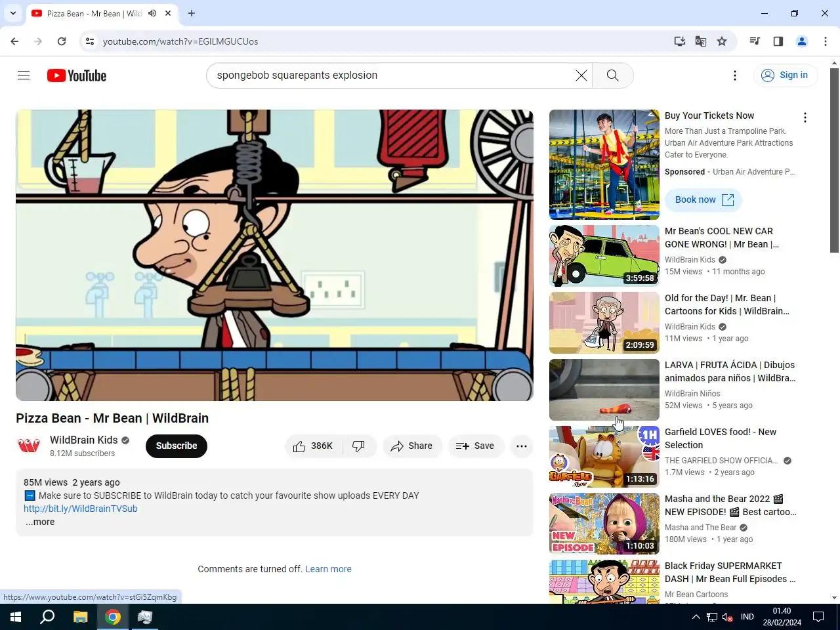Open WildBrain Kids channel avatar
The width and height of the screenshot is (840, 630).
tap(29, 446)
